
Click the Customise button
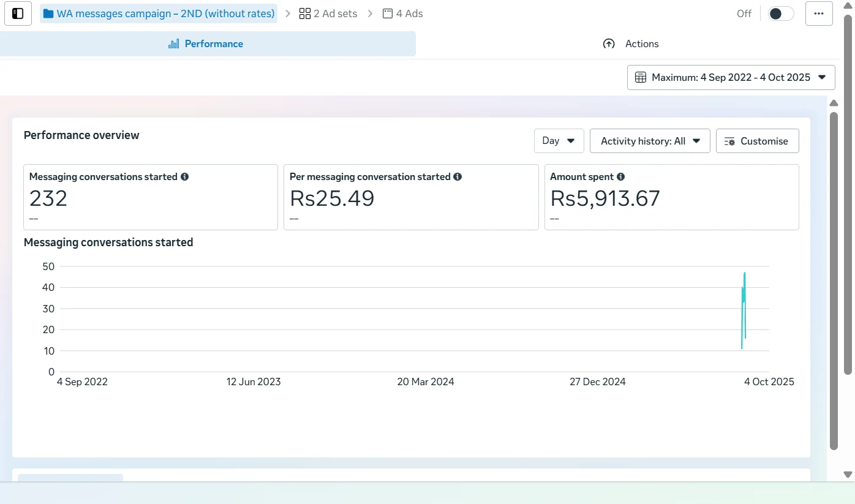[757, 141]
